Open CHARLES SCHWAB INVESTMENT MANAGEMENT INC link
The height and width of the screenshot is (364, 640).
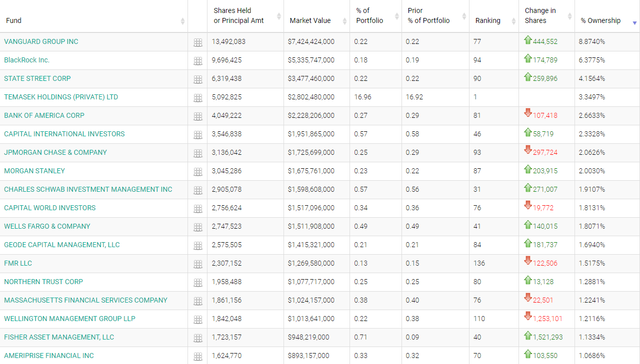click(x=88, y=189)
